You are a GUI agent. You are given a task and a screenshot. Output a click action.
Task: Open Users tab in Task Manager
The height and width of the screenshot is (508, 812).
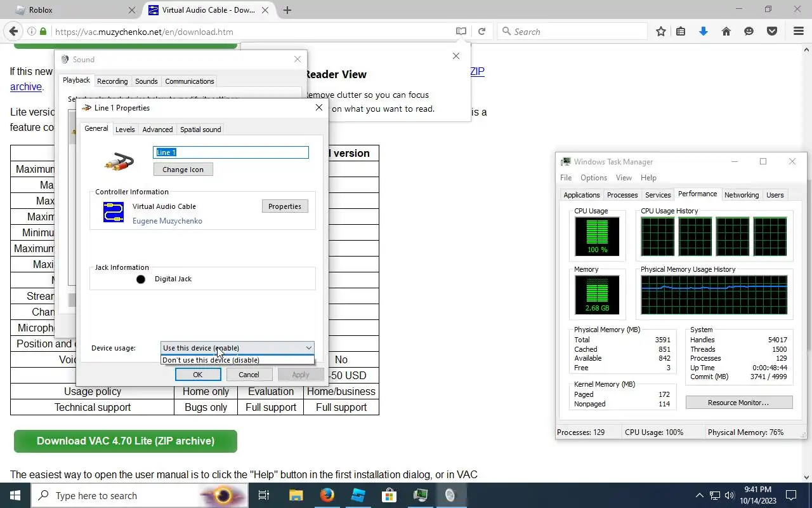point(775,195)
